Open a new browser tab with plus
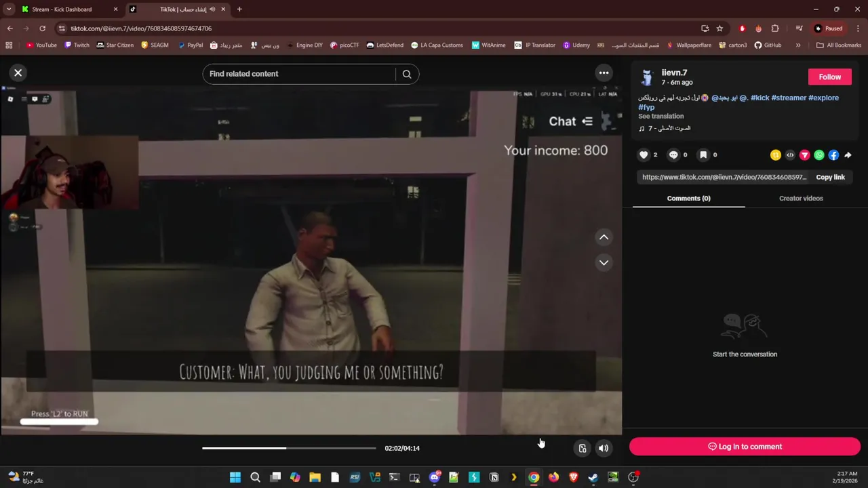This screenshot has width=868, height=488. click(x=239, y=9)
